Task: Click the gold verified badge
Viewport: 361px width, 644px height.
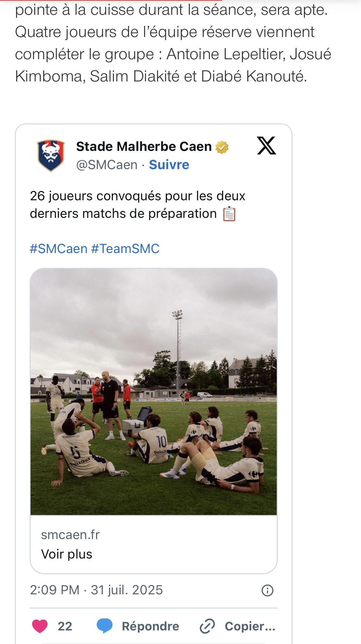Action: click(222, 147)
